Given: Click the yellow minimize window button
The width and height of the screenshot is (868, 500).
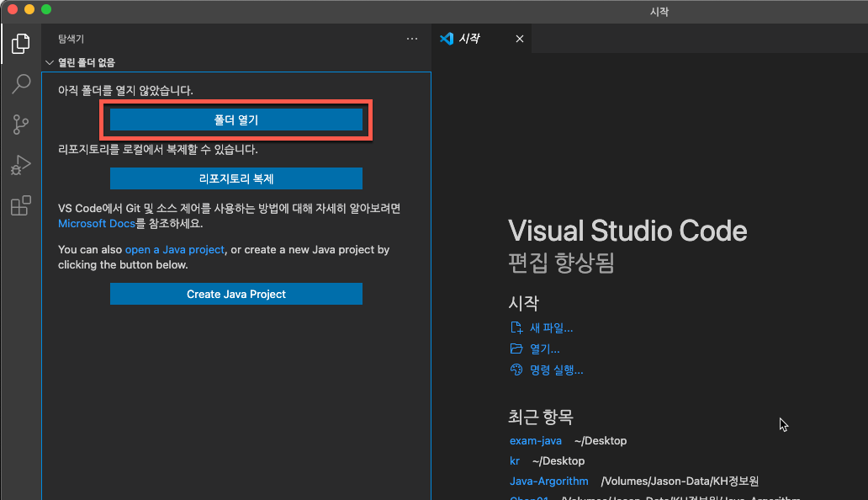Looking at the screenshot, I should pyautogui.click(x=29, y=9).
